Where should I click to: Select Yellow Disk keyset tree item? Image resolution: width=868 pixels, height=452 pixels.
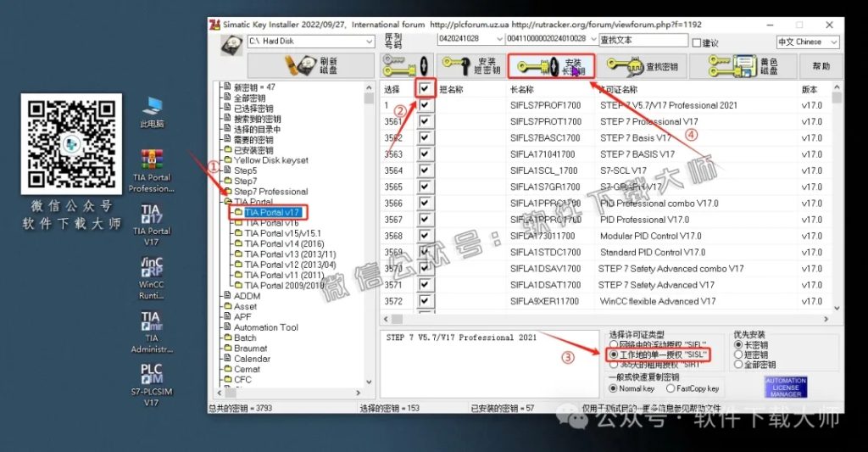pyautogui.click(x=270, y=160)
